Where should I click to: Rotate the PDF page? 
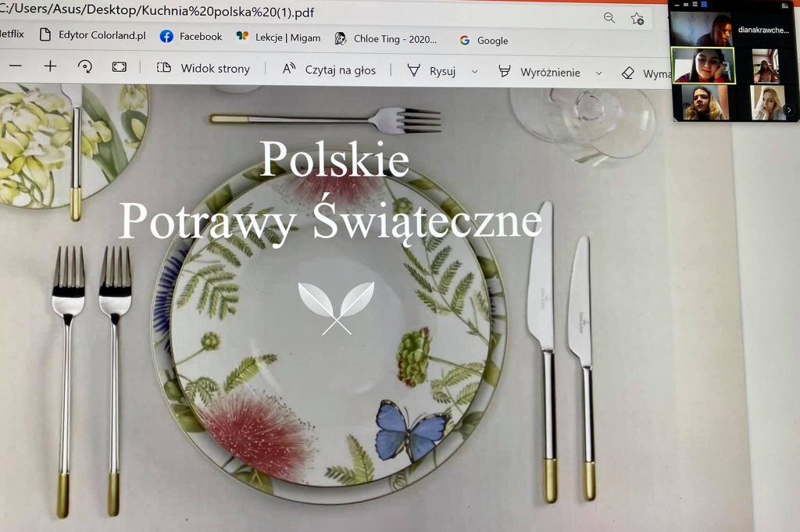(x=84, y=66)
